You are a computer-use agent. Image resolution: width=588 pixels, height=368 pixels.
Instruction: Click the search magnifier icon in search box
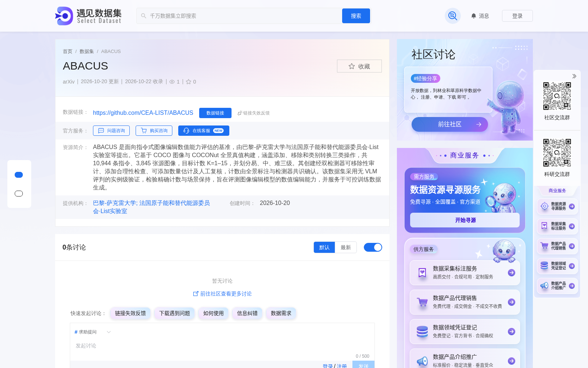tap(144, 16)
